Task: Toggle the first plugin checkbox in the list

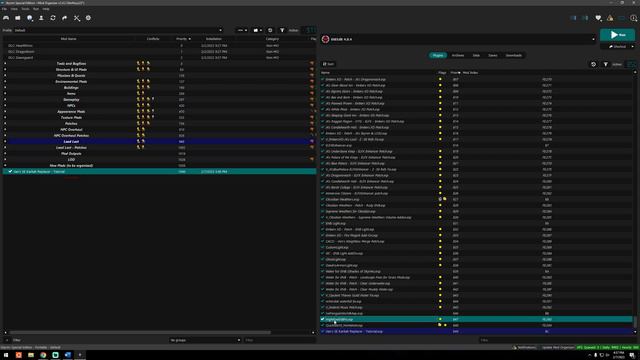Action: 322,79
